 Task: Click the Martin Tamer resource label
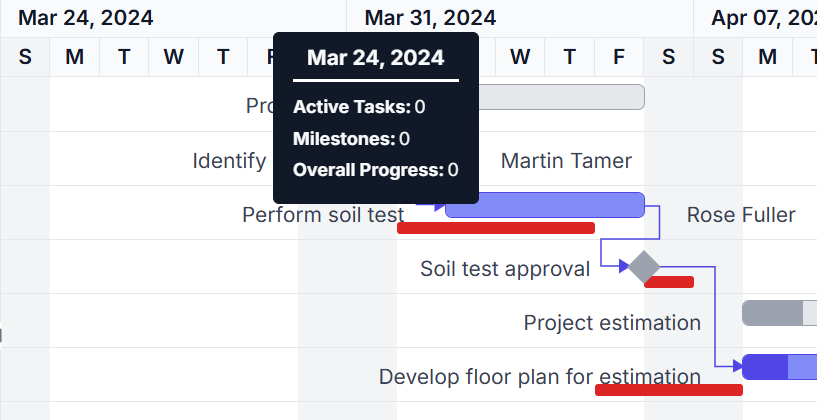[566, 160]
